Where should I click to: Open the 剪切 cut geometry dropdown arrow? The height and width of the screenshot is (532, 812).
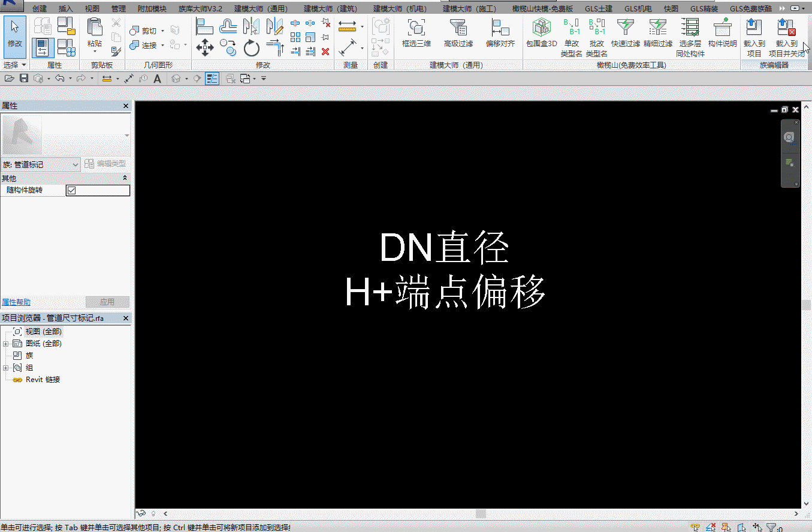(162, 31)
